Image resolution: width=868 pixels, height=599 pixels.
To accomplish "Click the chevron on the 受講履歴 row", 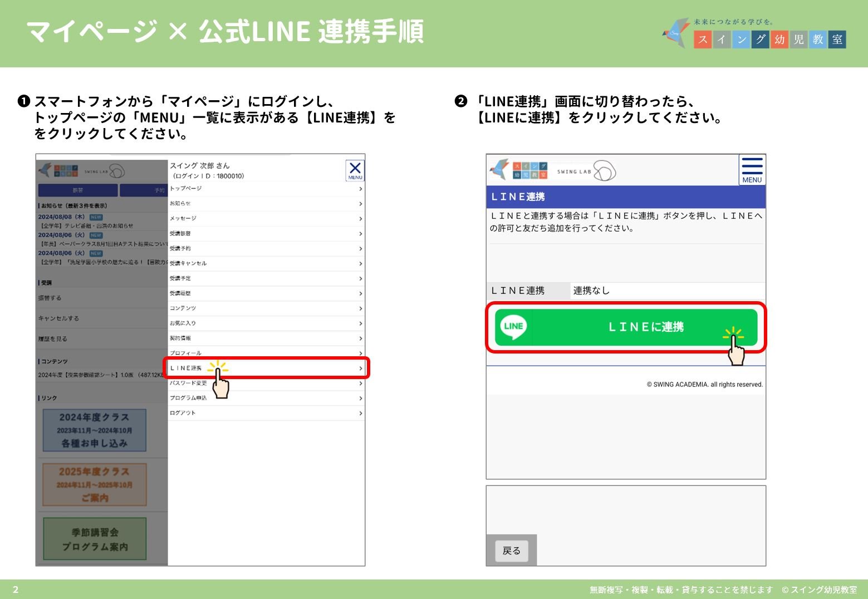I will pos(361,294).
